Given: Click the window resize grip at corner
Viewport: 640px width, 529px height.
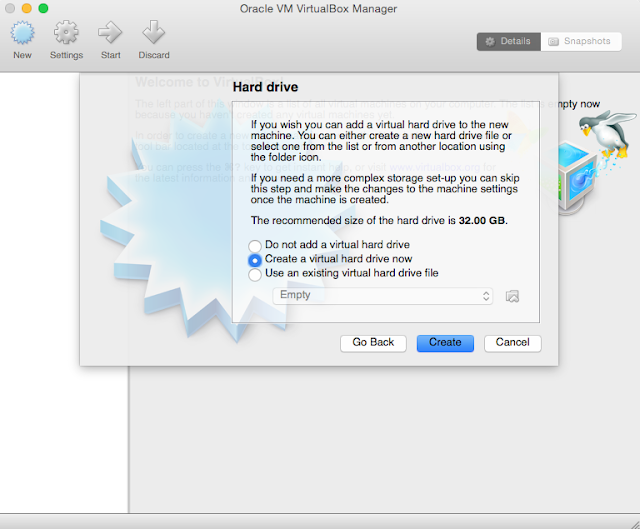Looking at the screenshot, I should point(635,524).
